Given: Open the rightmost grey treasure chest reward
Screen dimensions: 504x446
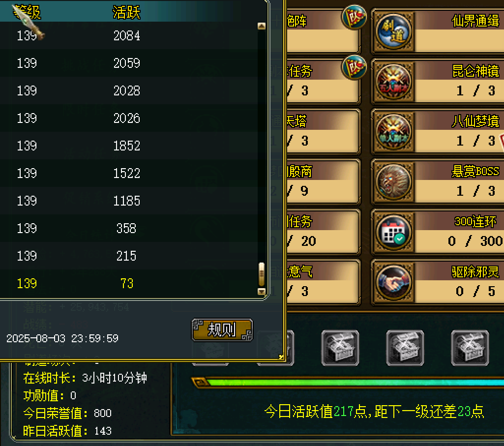Looking at the screenshot, I should pyautogui.click(x=470, y=348).
